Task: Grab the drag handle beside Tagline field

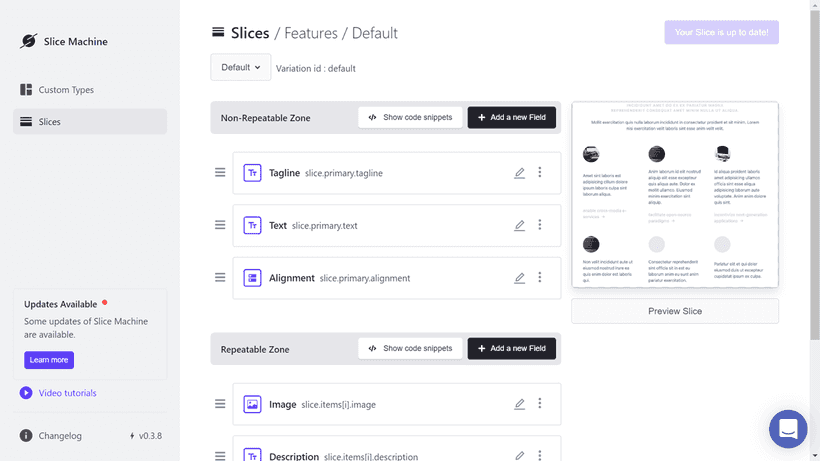Action: [x=220, y=173]
